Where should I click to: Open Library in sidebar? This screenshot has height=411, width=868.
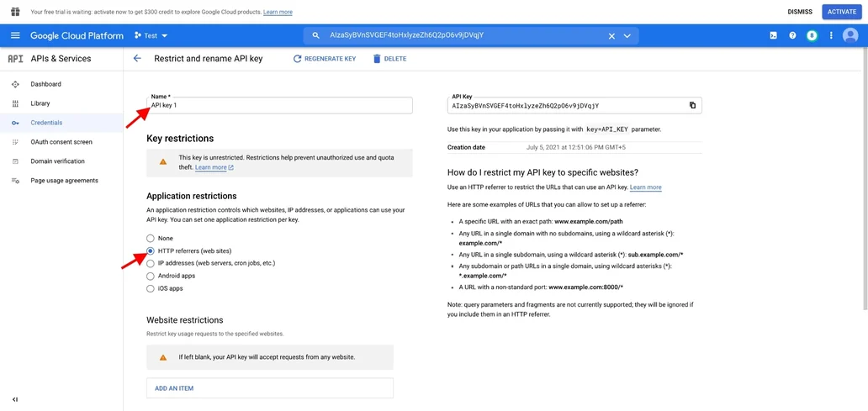[x=40, y=103]
